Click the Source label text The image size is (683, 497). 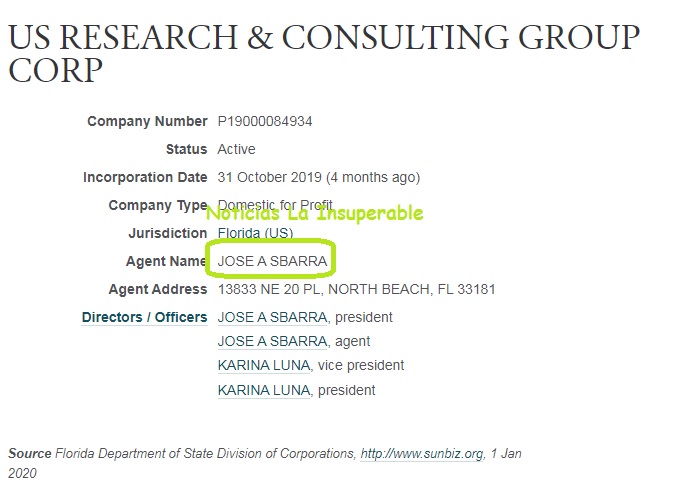pyautogui.click(x=30, y=453)
